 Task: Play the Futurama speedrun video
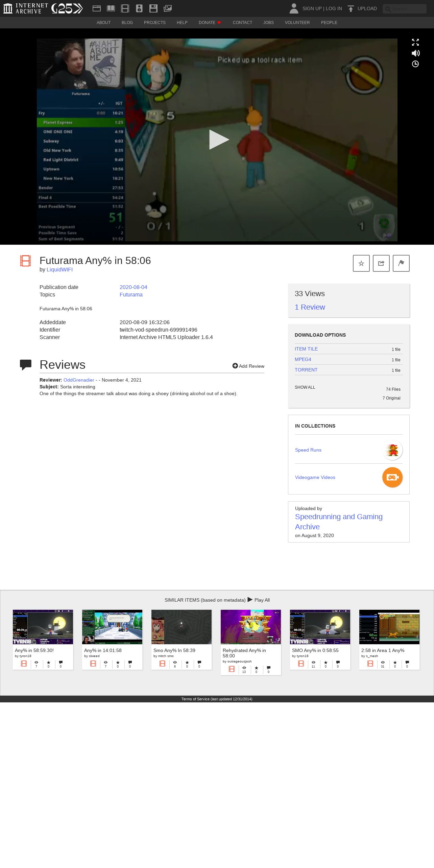click(219, 140)
